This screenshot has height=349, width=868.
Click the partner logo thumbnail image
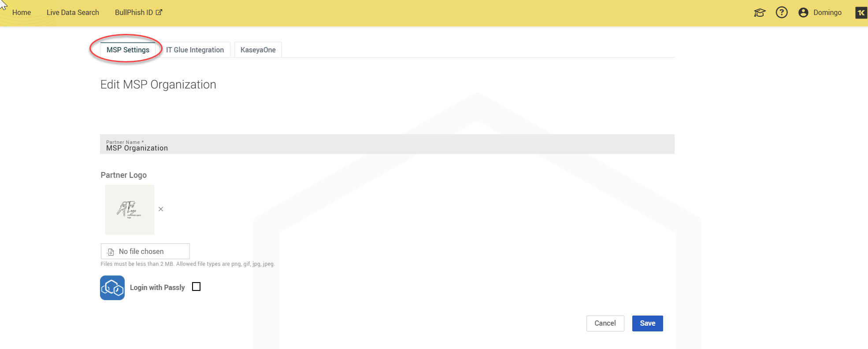(x=130, y=209)
